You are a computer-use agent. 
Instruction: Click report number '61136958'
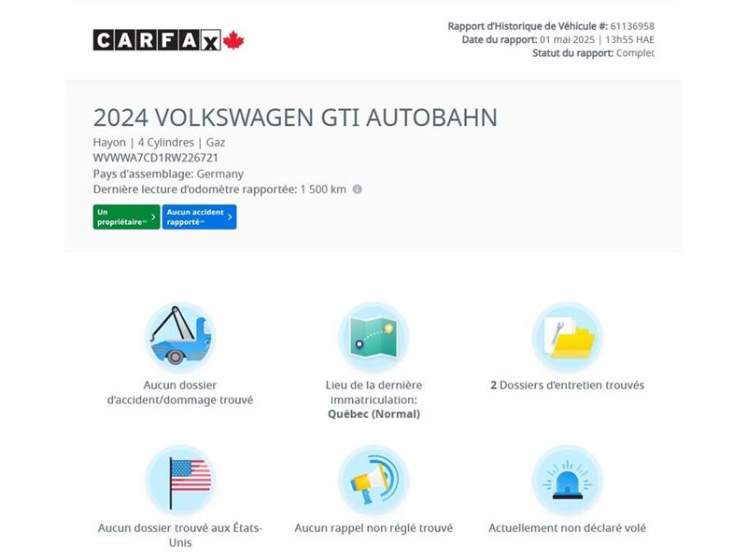coord(632,26)
